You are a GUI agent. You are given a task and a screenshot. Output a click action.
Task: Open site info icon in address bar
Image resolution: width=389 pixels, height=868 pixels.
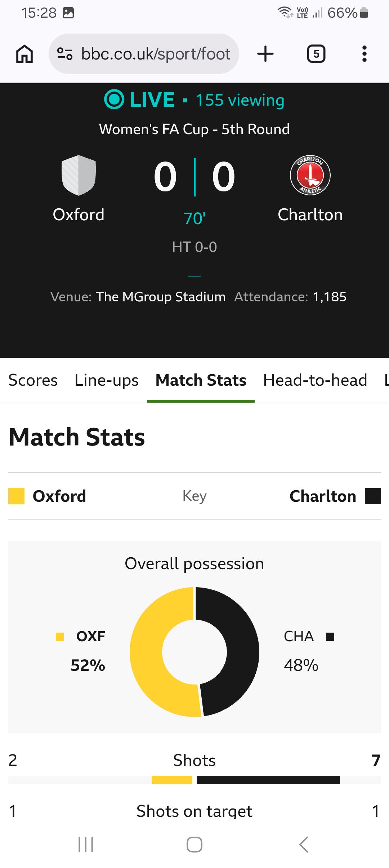pos(65,54)
